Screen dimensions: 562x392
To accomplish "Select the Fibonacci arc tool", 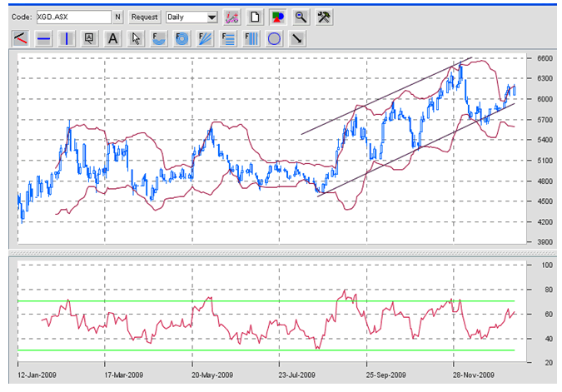I will pos(158,38).
